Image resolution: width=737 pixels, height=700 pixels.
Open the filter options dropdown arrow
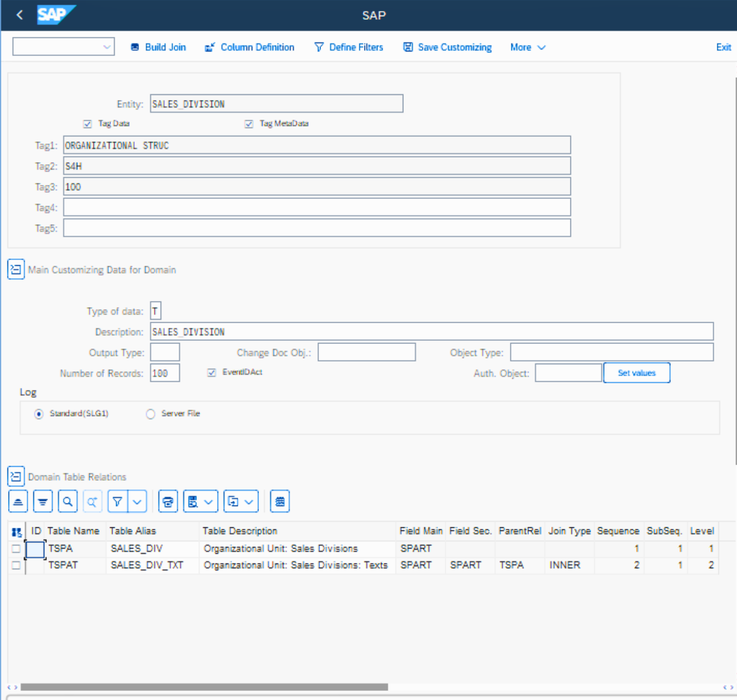[x=137, y=502]
